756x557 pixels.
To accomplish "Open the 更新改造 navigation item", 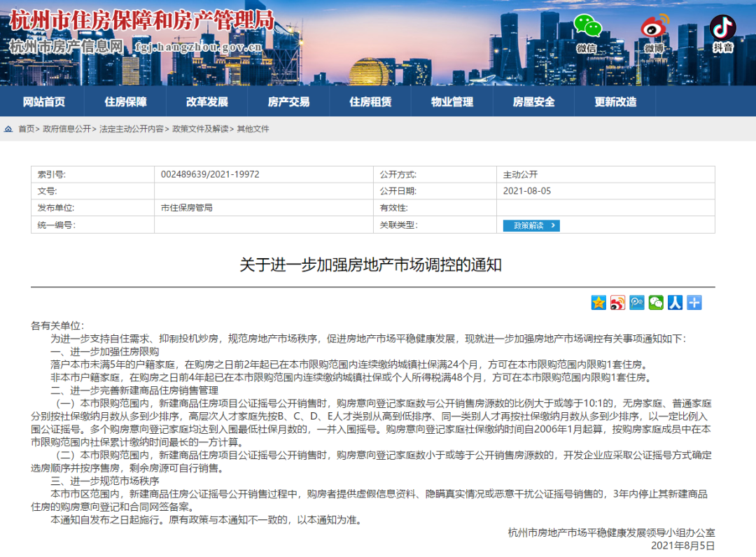I will (615, 101).
